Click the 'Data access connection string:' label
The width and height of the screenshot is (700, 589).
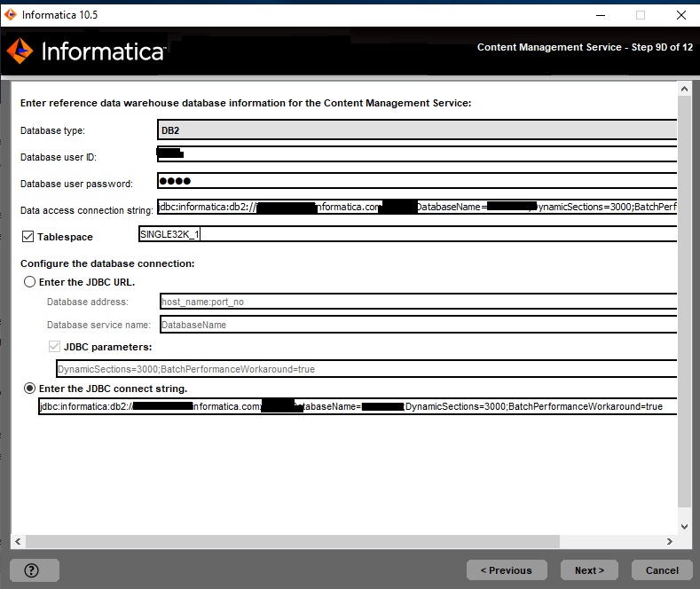point(87,210)
